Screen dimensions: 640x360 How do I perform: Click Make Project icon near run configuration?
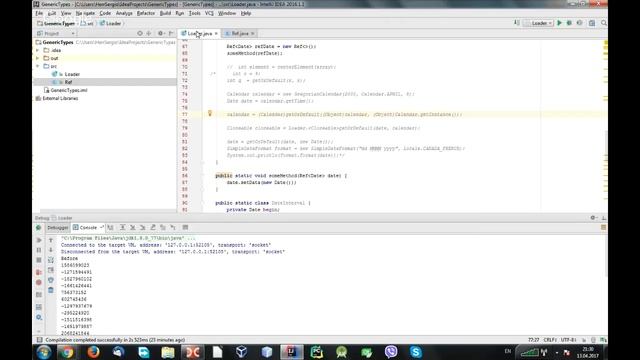point(517,23)
